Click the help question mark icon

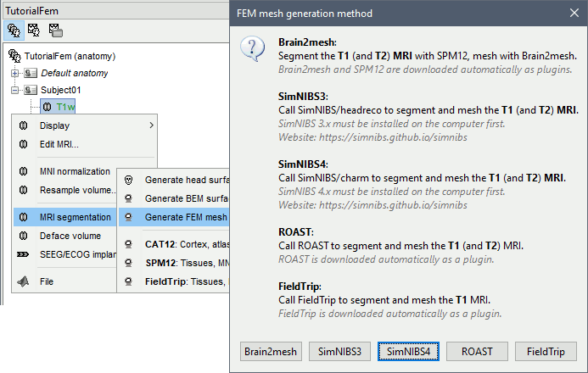point(254,47)
